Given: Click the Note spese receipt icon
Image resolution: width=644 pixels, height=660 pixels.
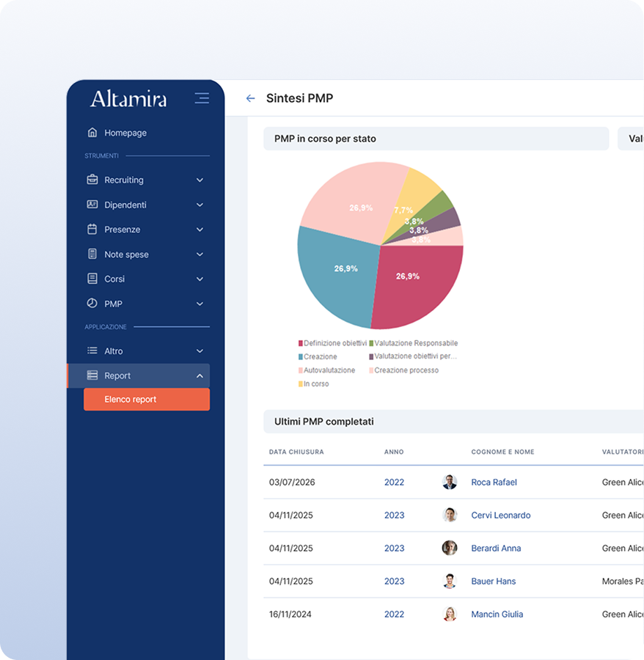Looking at the screenshot, I should [92, 254].
